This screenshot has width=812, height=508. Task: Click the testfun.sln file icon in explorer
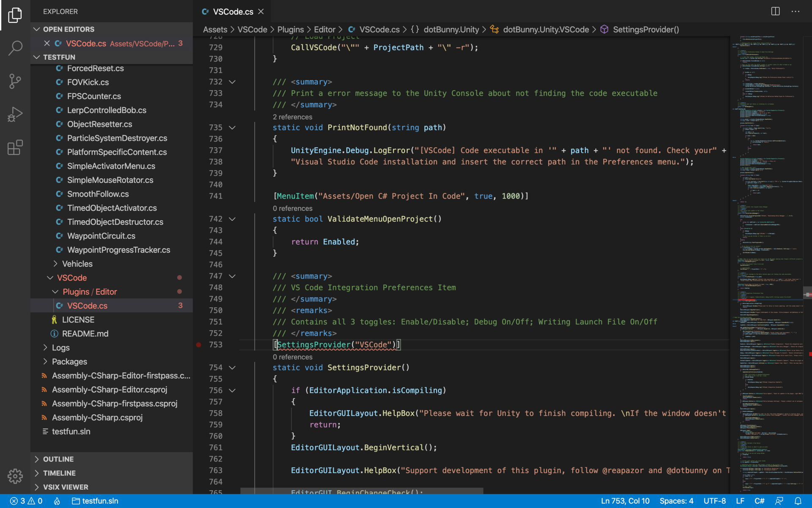tap(45, 431)
